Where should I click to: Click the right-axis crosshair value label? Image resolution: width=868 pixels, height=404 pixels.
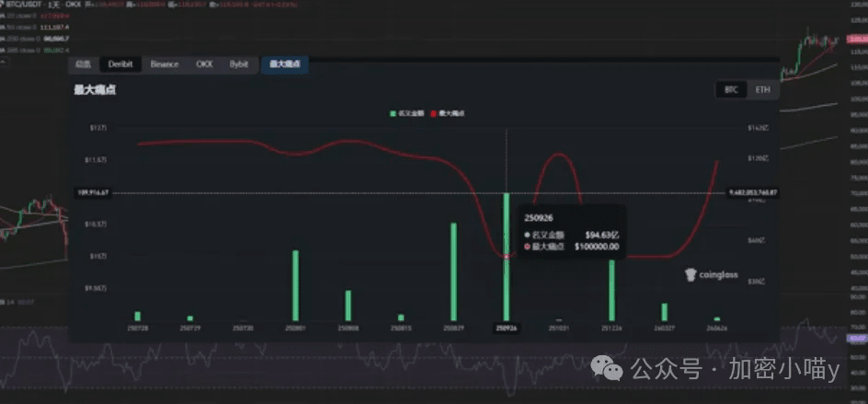pos(753,193)
